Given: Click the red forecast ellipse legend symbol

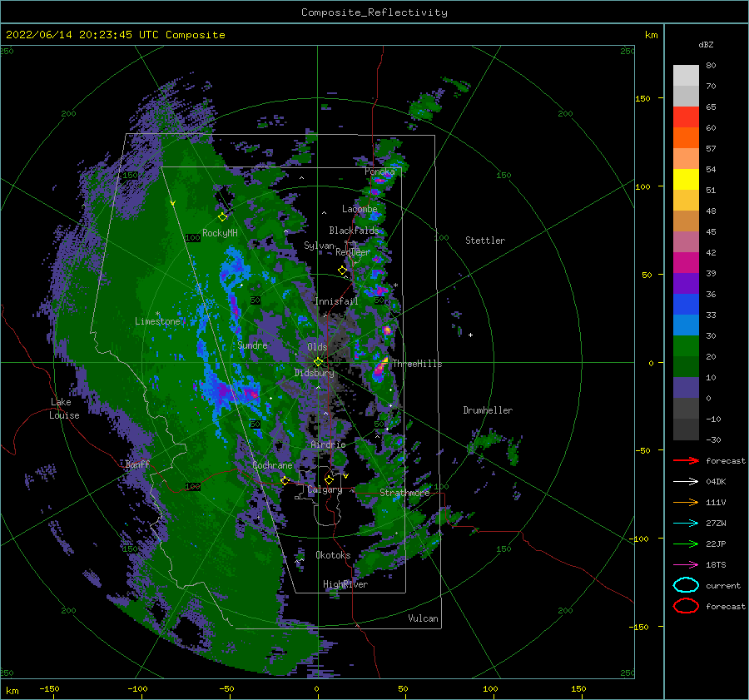Looking at the screenshot, I should tap(686, 606).
